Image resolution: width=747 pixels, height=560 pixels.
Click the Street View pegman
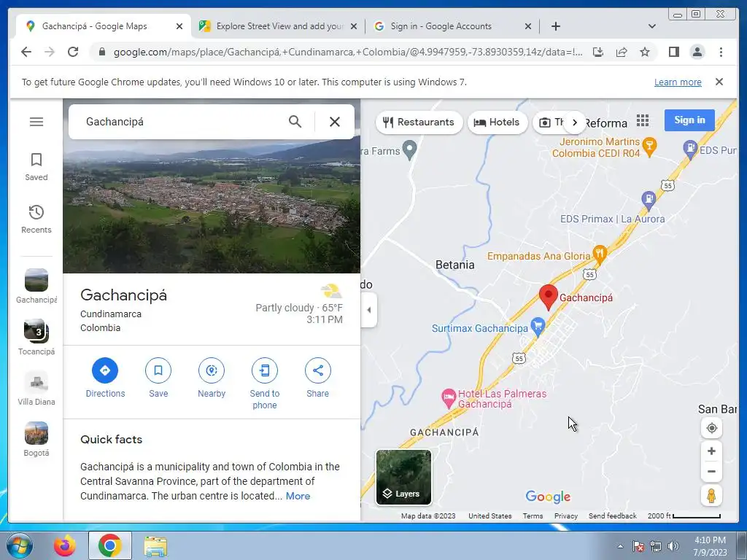pyautogui.click(x=711, y=496)
